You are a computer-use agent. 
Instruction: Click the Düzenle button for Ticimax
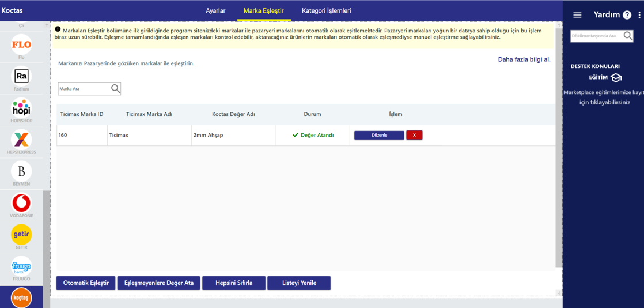point(379,135)
